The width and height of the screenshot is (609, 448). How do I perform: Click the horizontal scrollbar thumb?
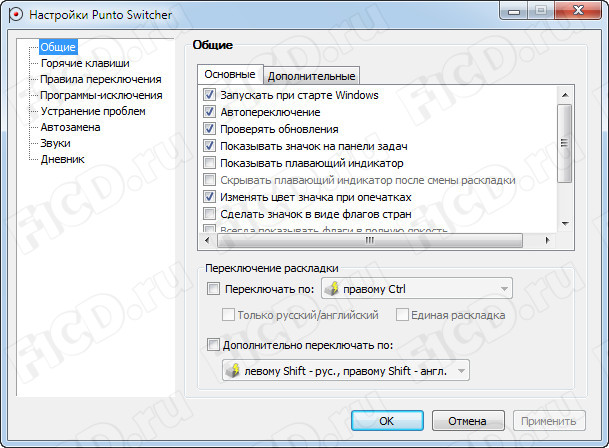coord(370,241)
